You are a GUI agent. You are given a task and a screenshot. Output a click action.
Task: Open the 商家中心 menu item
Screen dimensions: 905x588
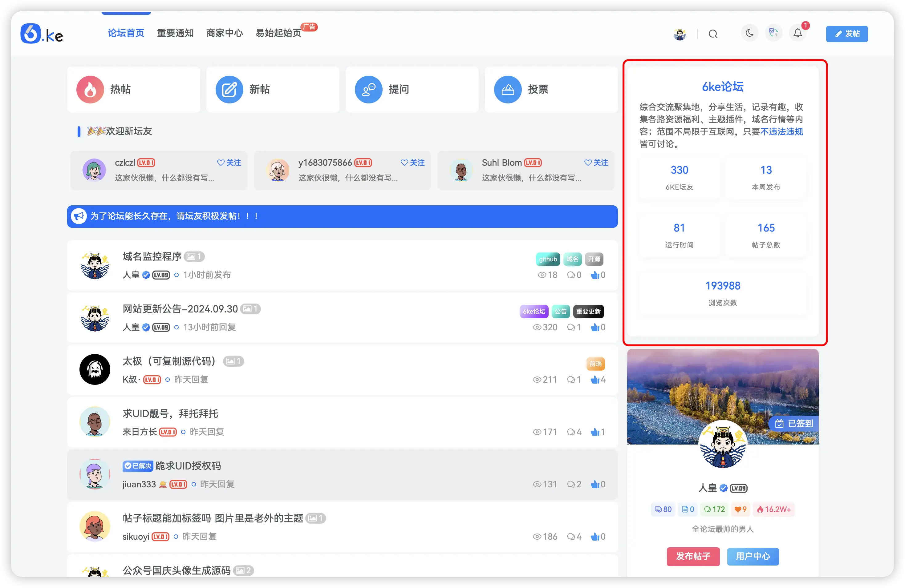[x=224, y=33]
